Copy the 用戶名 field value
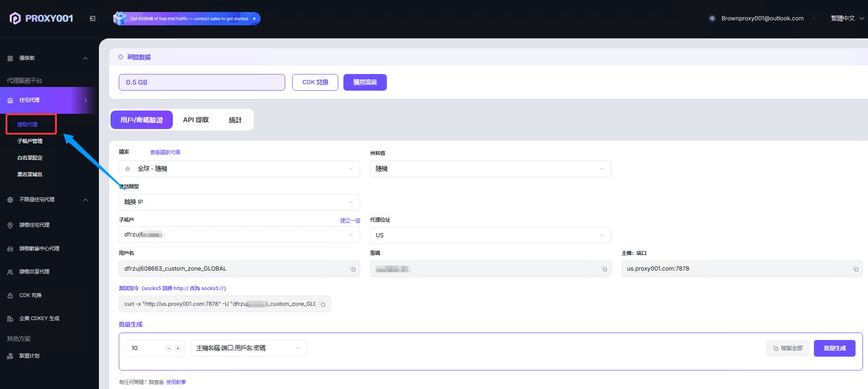 (353, 269)
